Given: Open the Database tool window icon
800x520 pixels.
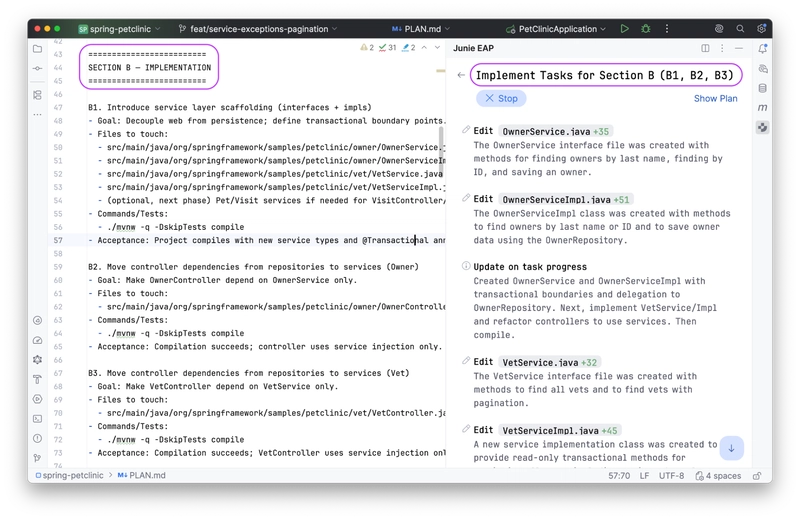Looking at the screenshot, I should [x=762, y=88].
